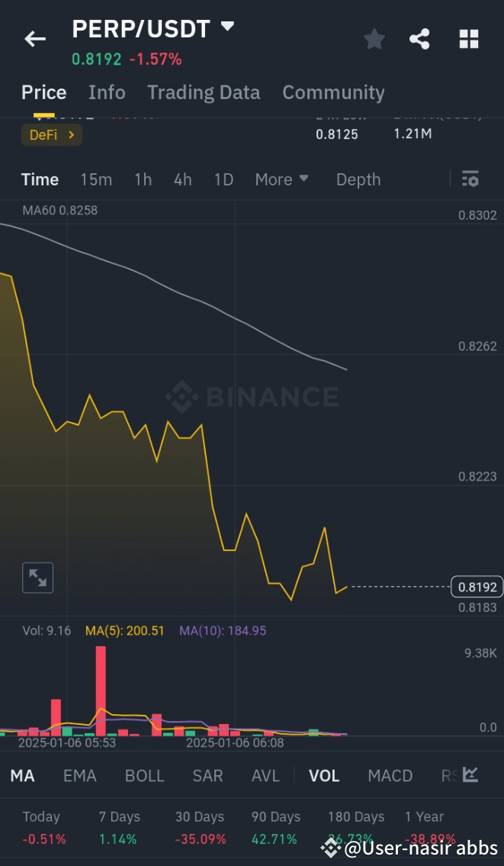Image resolution: width=504 pixels, height=866 pixels.
Task: Click the 0.8192 current price tag
Action: pos(476,587)
